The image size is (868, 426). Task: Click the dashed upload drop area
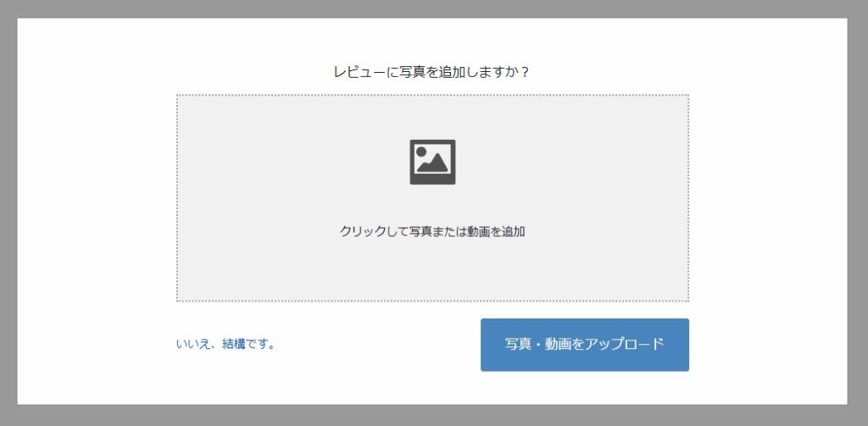pyautogui.click(x=432, y=198)
